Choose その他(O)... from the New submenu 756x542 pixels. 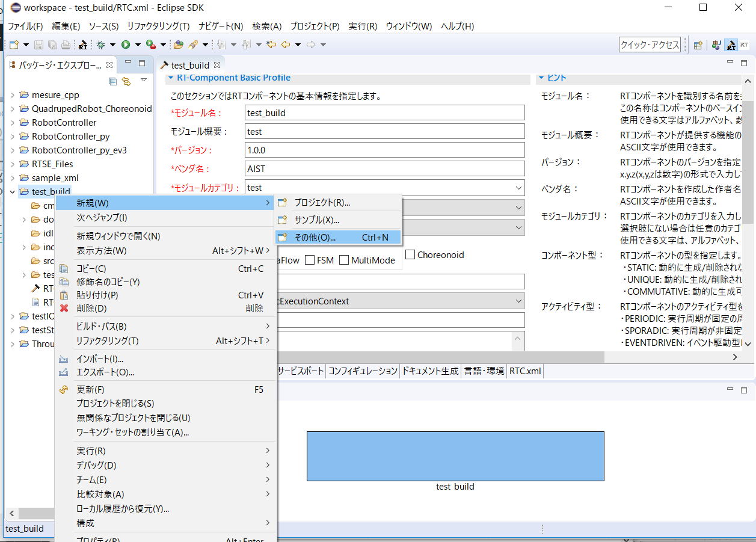tap(338, 238)
